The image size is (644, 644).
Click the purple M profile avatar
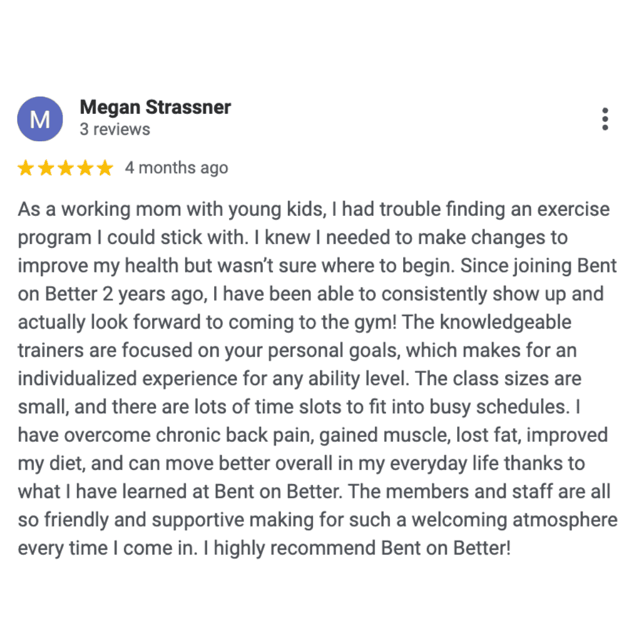tap(40, 119)
